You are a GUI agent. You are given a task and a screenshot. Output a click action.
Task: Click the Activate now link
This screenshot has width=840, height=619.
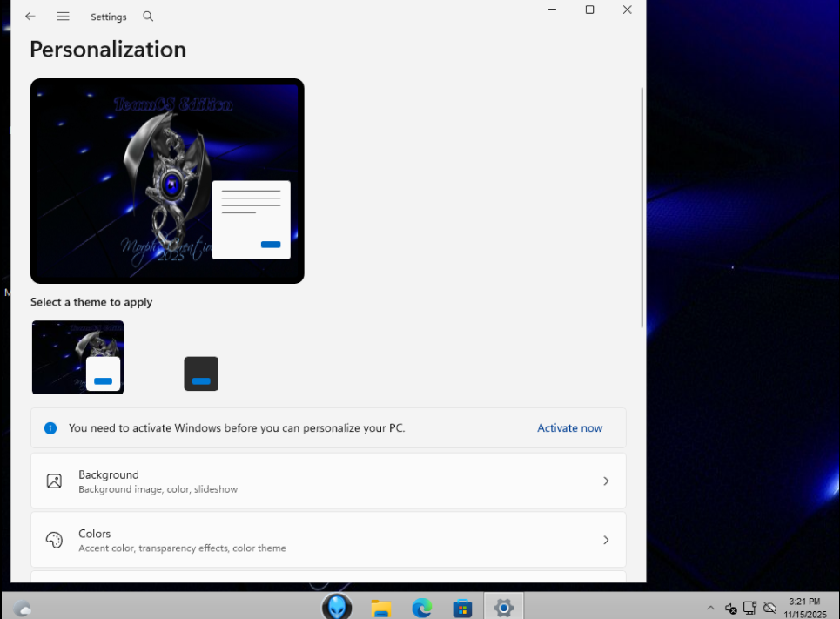(x=569, y=428)
